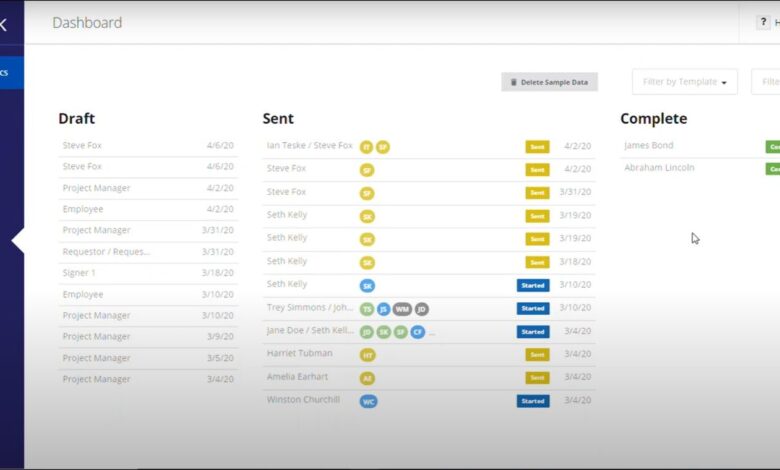This screenshot has height=470, width=780.
Task: Click the Started badge on Trey Simmons row
Action: [x=533, y=308]
